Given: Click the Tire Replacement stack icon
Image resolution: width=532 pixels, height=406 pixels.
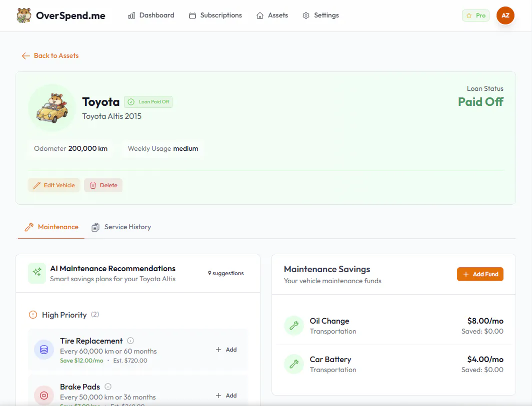Looking at the screenshot, I should click(44, 350).
